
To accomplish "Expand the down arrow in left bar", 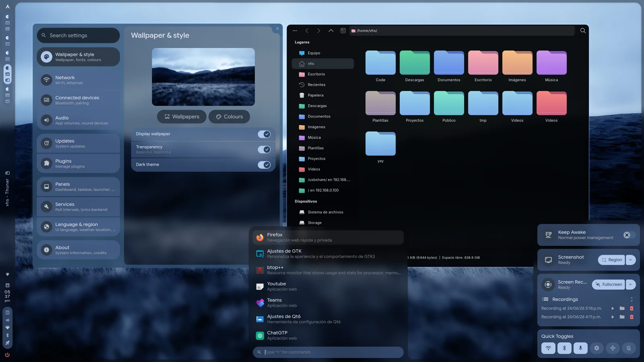I will coord(7,274).
